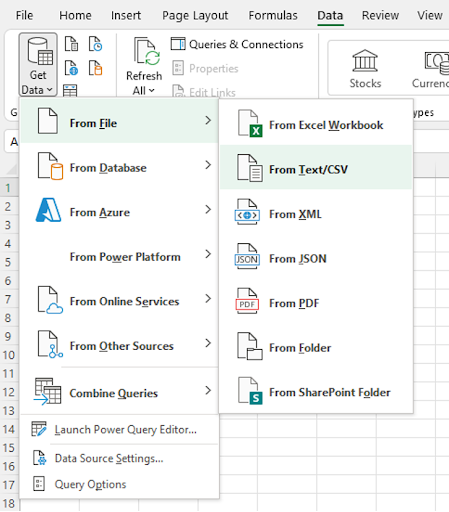Expand the From Database submenu chevron
The width and height of the screenshot is (449, 512).
tap(208, 165)
